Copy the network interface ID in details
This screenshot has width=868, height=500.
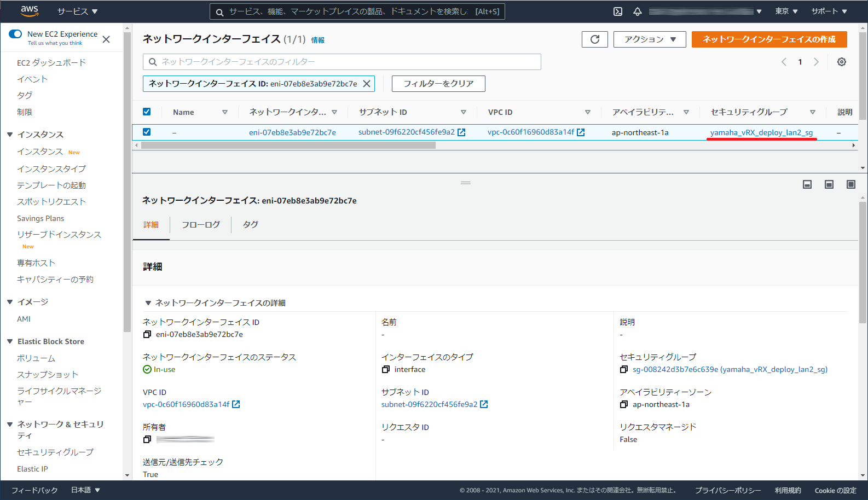(x=147, y=334)
